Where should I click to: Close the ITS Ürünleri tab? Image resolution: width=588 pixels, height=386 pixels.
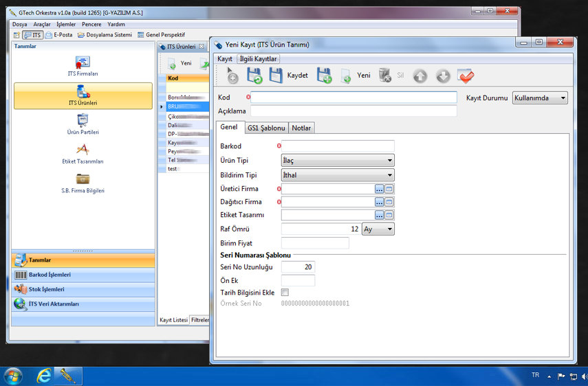coord(202,47)
